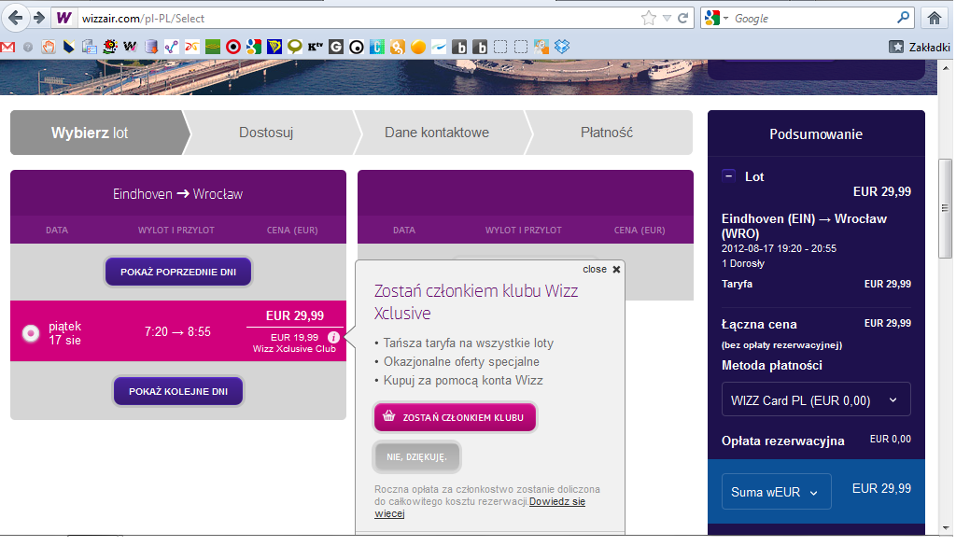956x560 pixels.
Task: Go to the Dane kontaktowe step
Action: 437,133
